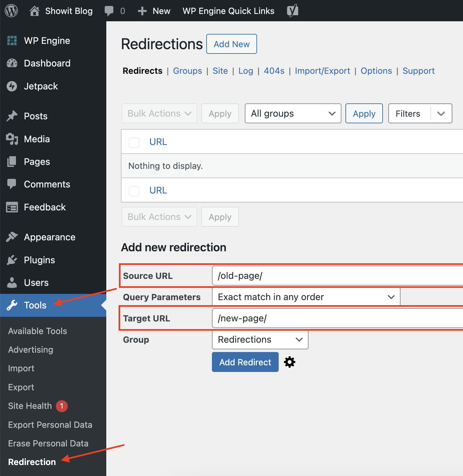
Task: Click the Add New button
Action: pos(231,44)
